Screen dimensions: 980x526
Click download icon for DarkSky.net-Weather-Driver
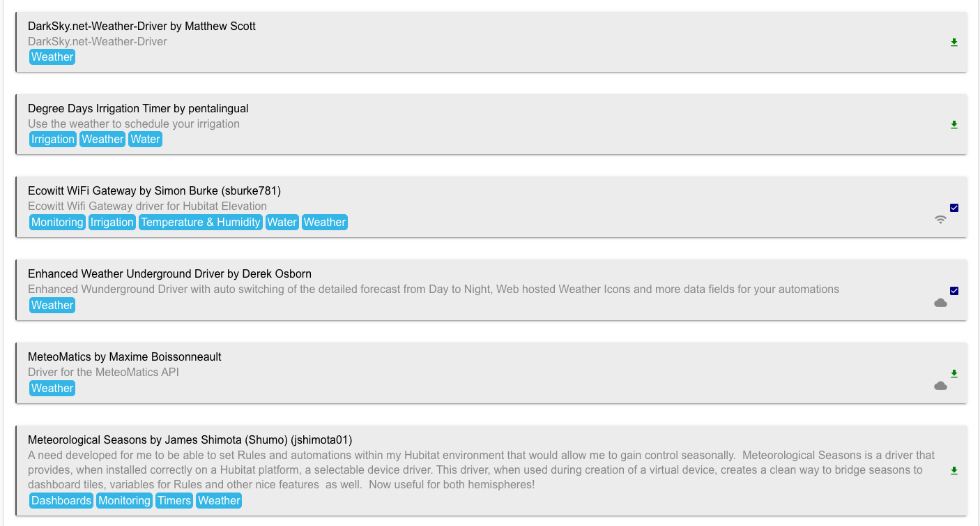click(954, 43)
